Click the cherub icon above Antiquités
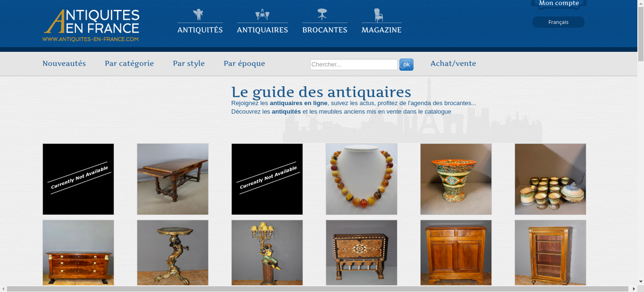The width and height of the screenshot is (644, 292). click(x=198, y=14)
